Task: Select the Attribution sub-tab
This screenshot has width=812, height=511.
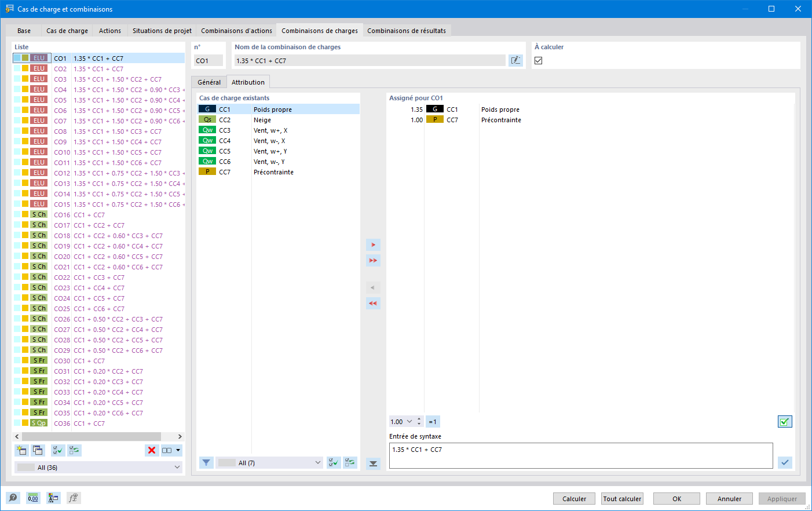Action: [248, 82]
